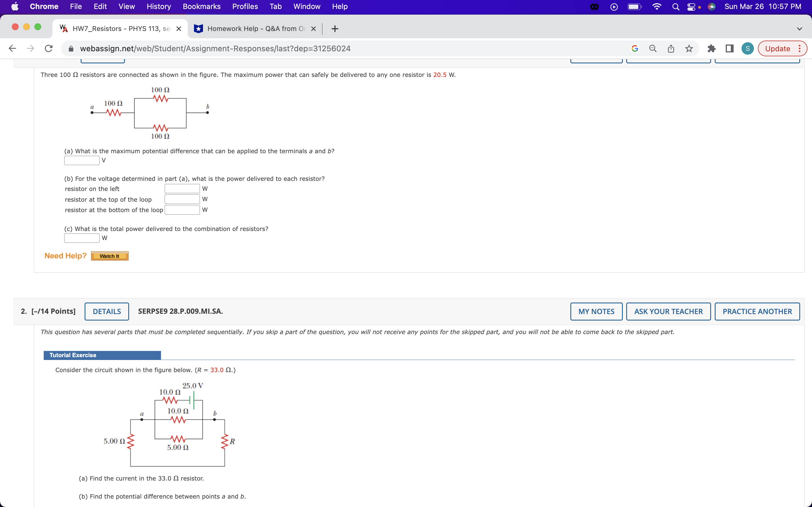This screenshot has width=812, height=507.
Task: Open the tab search chevron at top right
Action: pos(800,28)
